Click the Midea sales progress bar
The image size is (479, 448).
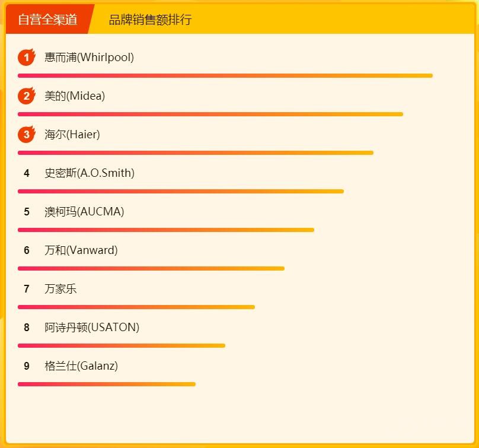coord(210,114)
